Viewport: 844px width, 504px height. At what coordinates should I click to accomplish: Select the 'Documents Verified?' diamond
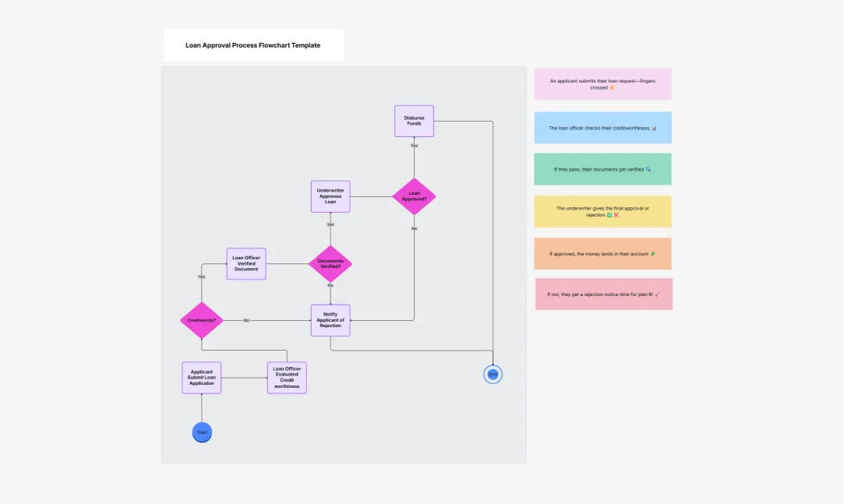[x=330, y=263]
